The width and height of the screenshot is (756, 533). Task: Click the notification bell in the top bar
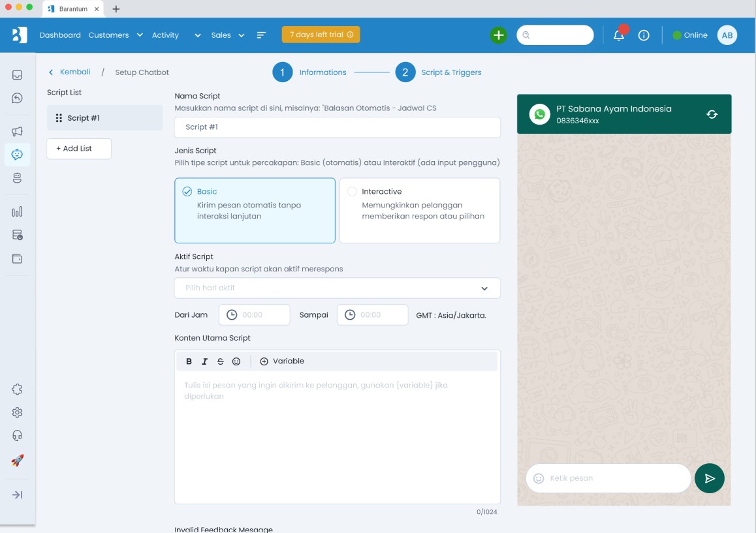618,35
